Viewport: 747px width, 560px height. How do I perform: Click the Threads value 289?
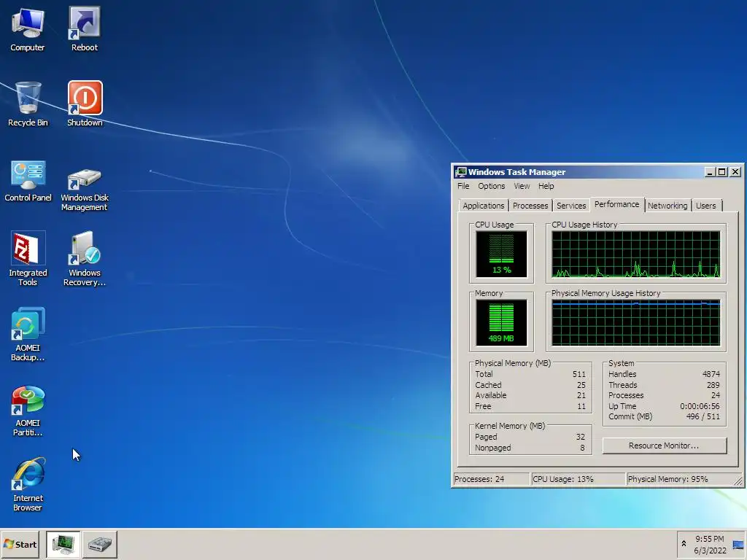pyautogui.click(x=713, y=385)
